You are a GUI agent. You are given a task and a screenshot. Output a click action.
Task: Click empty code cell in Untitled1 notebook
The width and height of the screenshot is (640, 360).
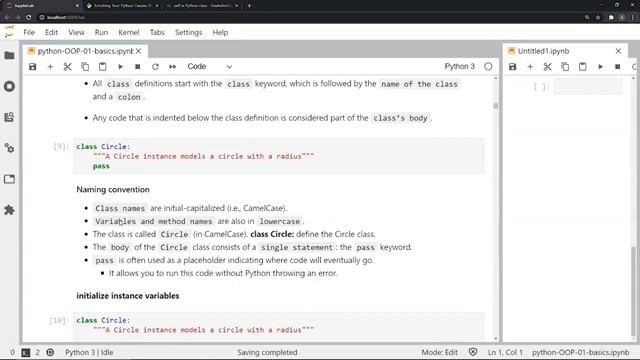588,87
